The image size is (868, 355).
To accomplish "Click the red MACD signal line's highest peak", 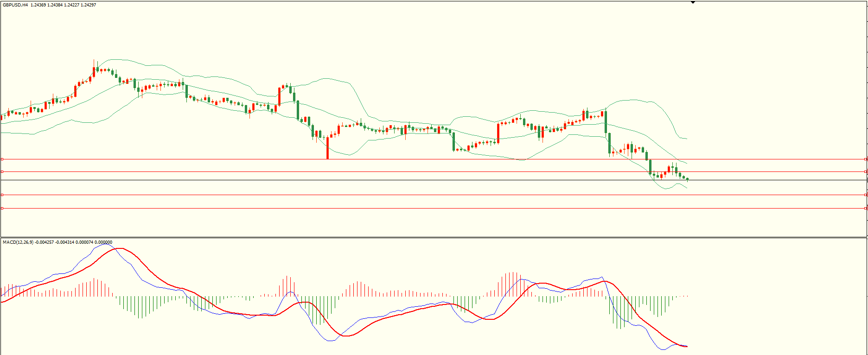I will 120,248.
